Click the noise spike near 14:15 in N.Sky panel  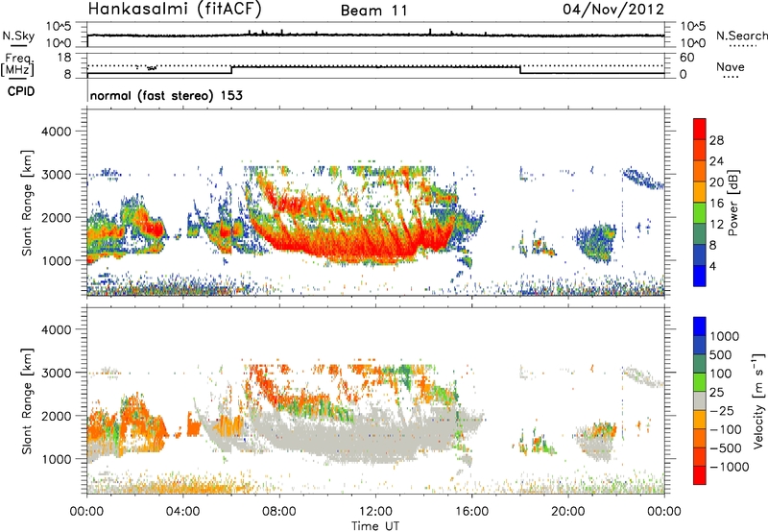[x=430, y=32]
